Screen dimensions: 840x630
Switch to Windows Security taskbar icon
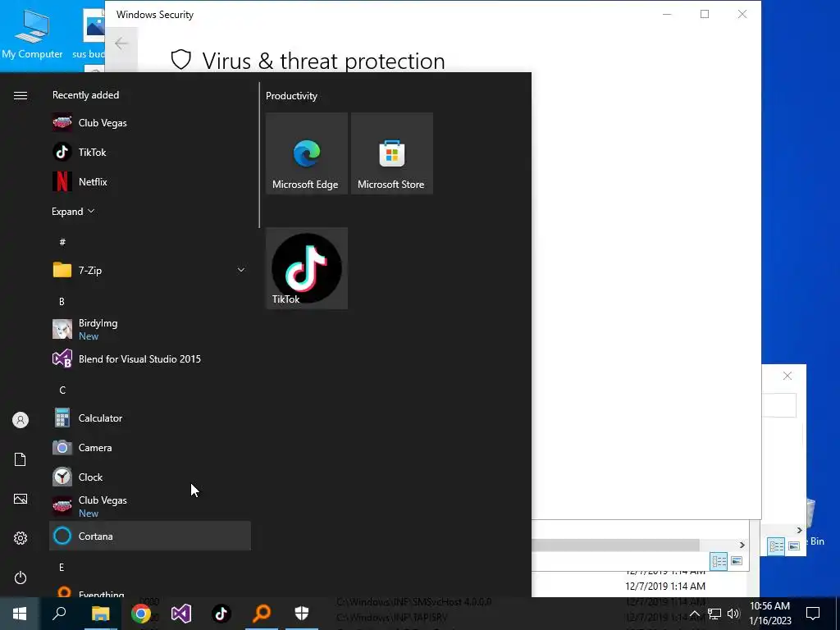[302, 614]
